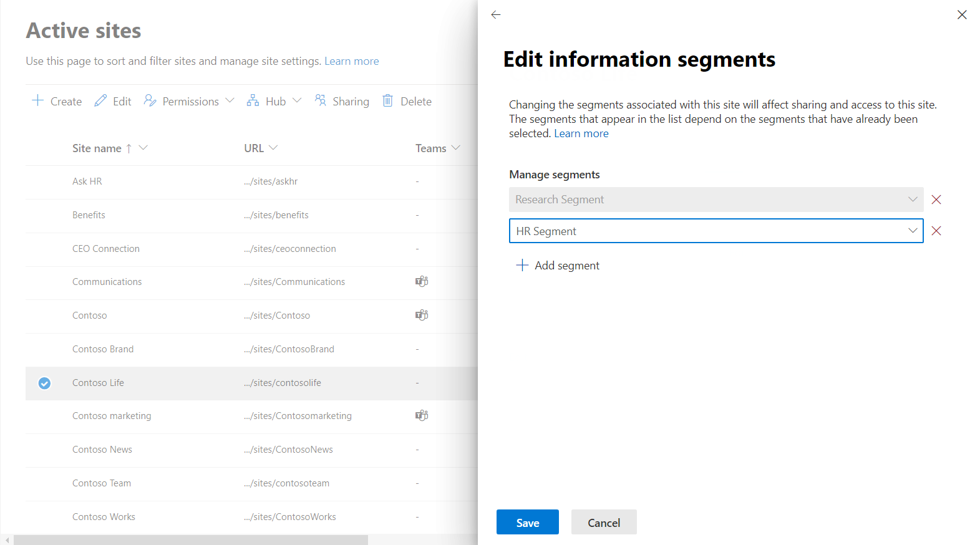Open Learn more link in panel description
This screenshot has height=545, width=980.
pyautogui.click(x=581, y=133)
